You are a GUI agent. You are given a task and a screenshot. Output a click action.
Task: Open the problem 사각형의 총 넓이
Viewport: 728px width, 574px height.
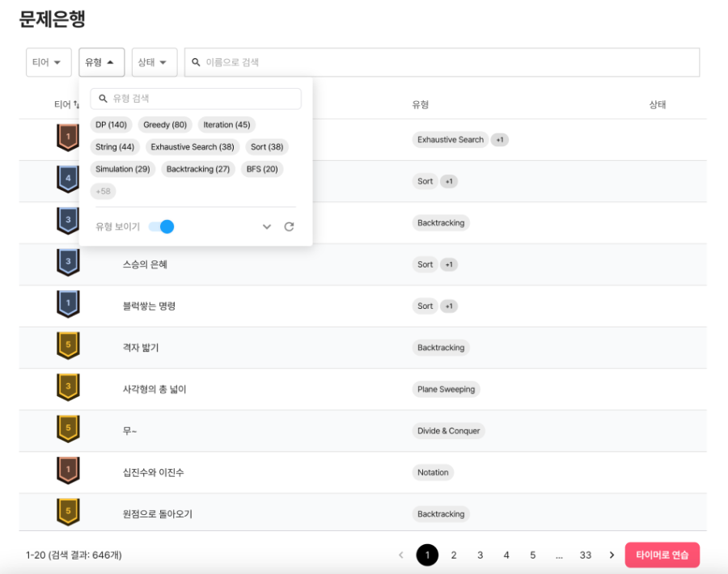coord(154,390)
